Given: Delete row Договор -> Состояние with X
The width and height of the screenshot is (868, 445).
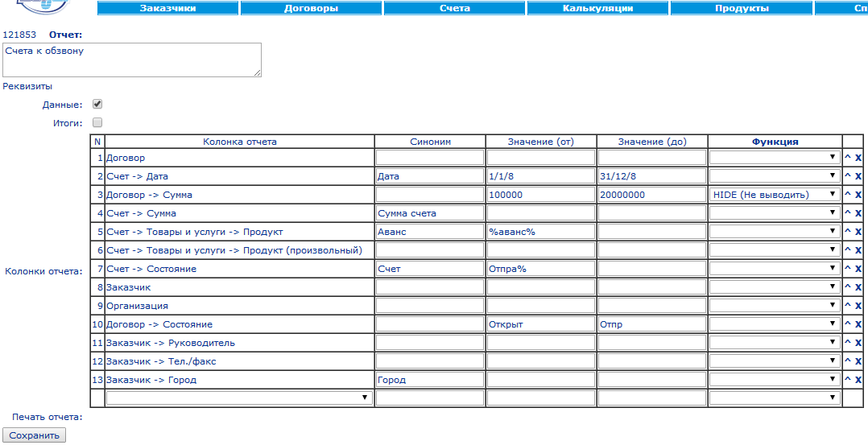Looking at the screenshot, I should 858,324.
